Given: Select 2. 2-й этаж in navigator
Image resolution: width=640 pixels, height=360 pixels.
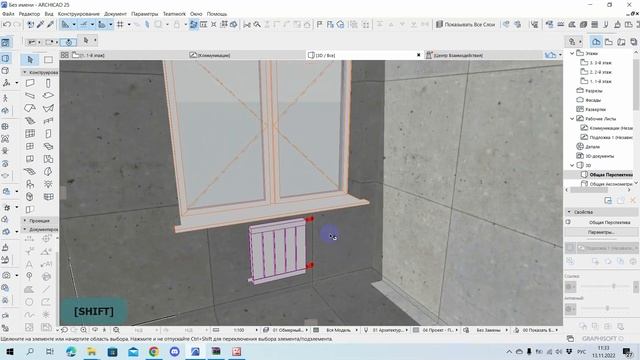Looking at the screenshot, I should tap(600, 72).
